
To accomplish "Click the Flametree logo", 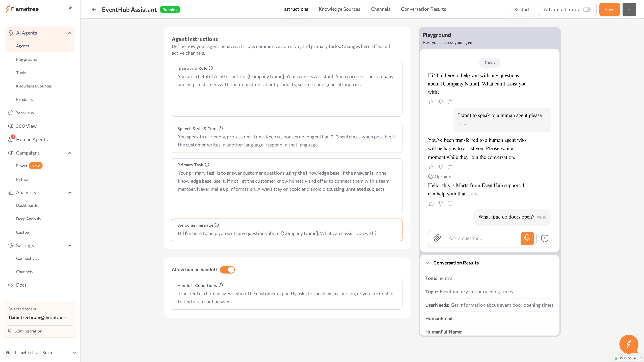I will point(22,9).
